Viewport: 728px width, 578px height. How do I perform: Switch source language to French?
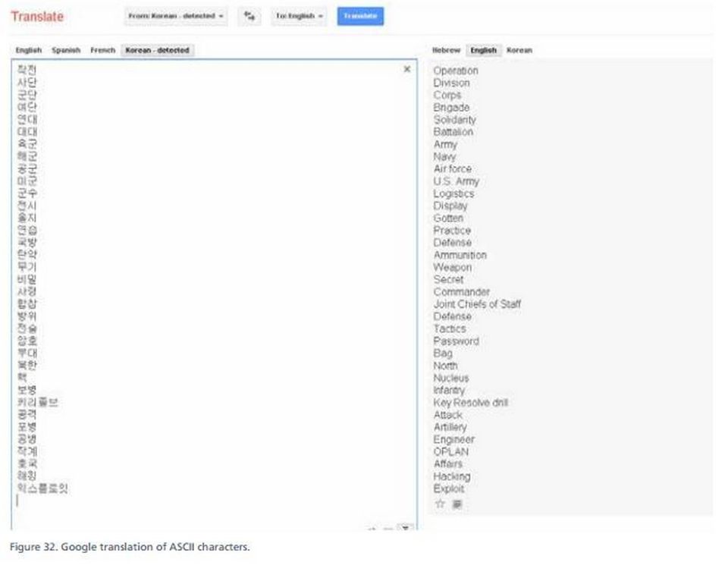[102, 50]
